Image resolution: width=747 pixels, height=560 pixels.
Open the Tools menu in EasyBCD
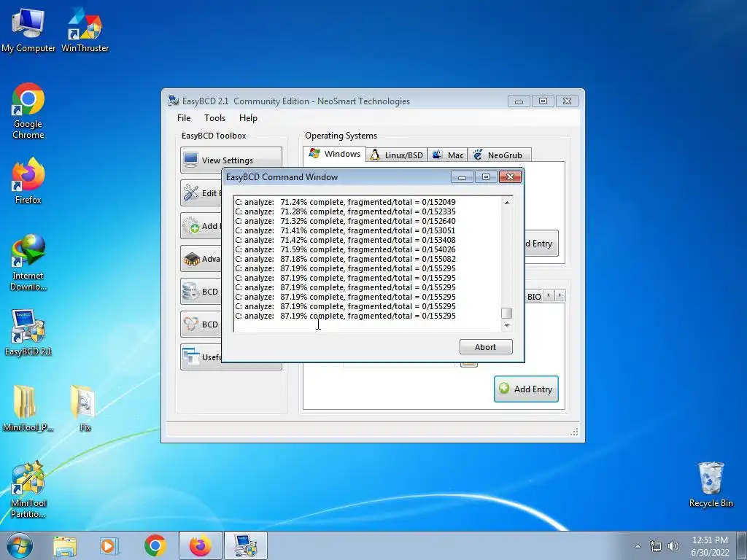point(215,118)
